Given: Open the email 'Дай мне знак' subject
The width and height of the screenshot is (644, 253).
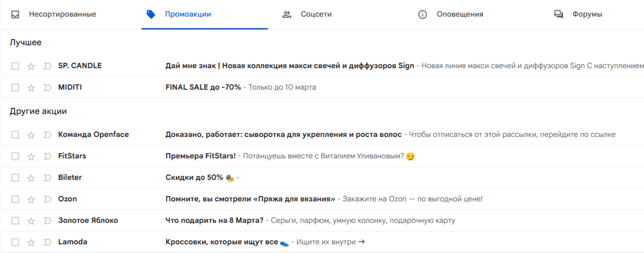Looking at the screenshot, I should (x=290, y=66).
